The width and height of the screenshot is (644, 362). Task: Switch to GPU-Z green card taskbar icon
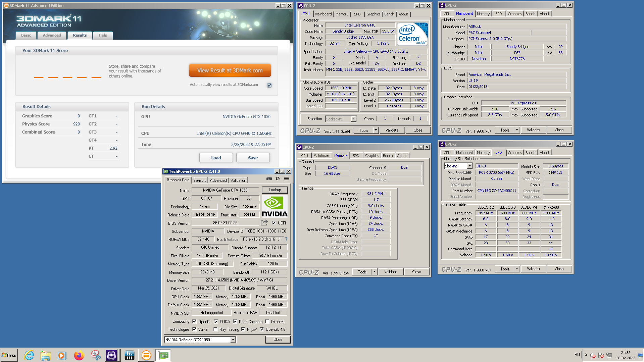point(163,355)
